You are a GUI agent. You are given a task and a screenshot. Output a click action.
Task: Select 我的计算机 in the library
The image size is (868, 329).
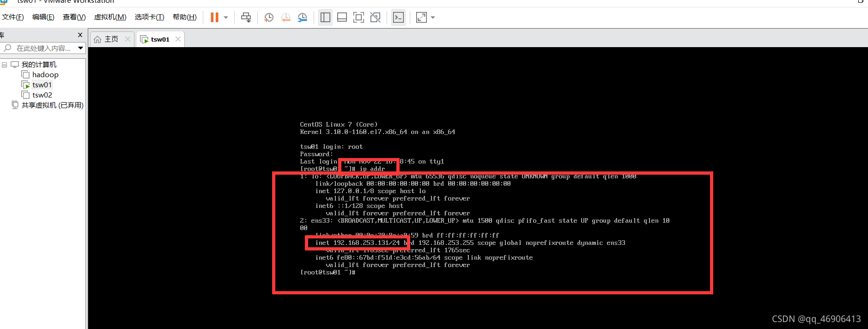(x=39, y=65)
